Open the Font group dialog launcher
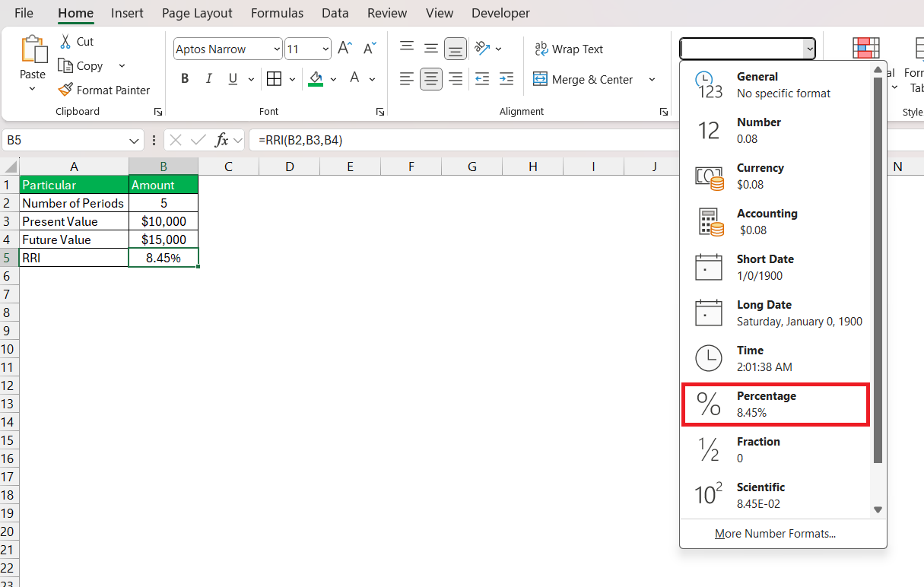924x587 pixels. tap(379, 112)
